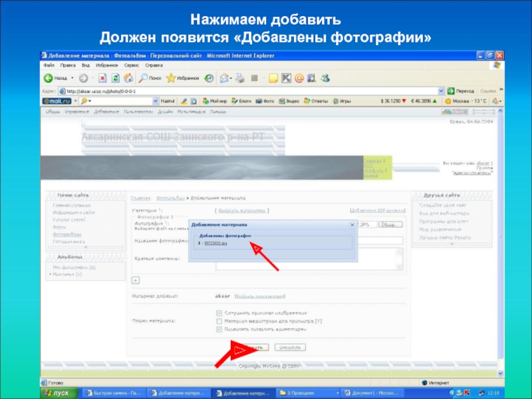The height and width of the screenshot is (399, 532).
Task: Click the Фотоальбомы site menu link
Action: (x=67, y=235)
